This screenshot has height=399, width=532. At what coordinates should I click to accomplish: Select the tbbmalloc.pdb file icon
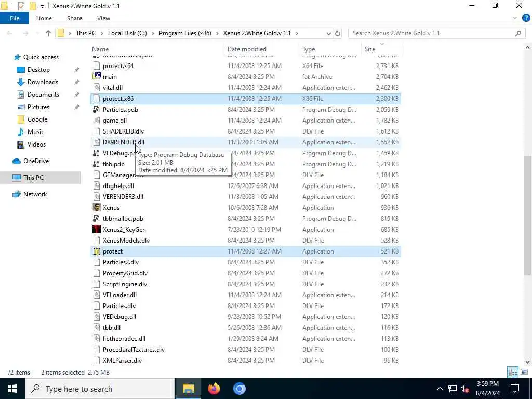coord(97,219)
